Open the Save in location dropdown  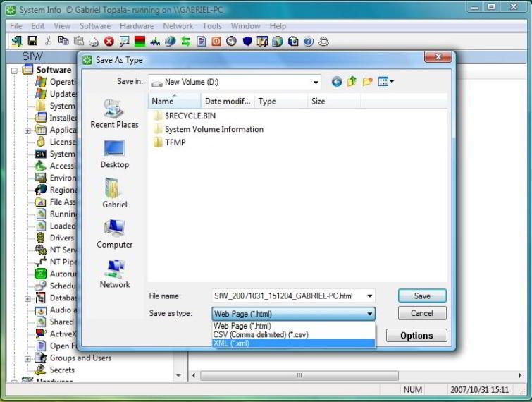pyautogui.click(x=316, y=82)
